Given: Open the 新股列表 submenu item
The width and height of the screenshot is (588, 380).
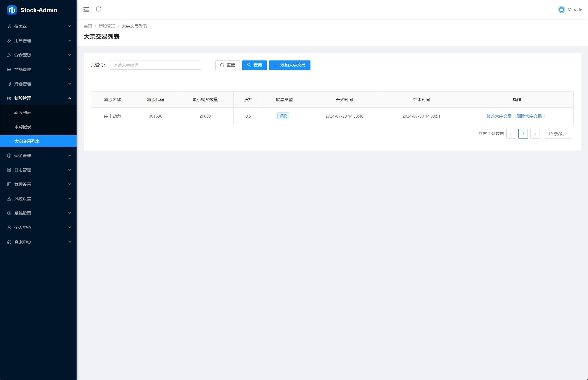Looking at the screenshot, I should pyautogui.click(x=23, y=113).
